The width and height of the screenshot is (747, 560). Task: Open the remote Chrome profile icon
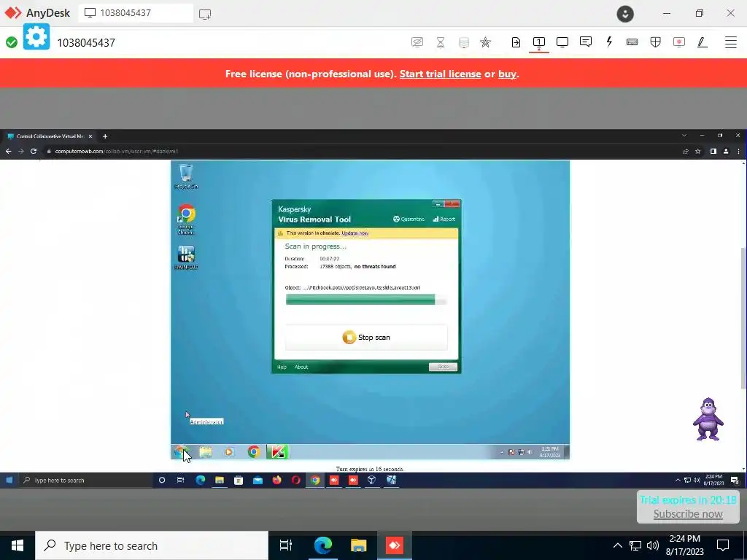pyautogui.click(x=726, y=151)
